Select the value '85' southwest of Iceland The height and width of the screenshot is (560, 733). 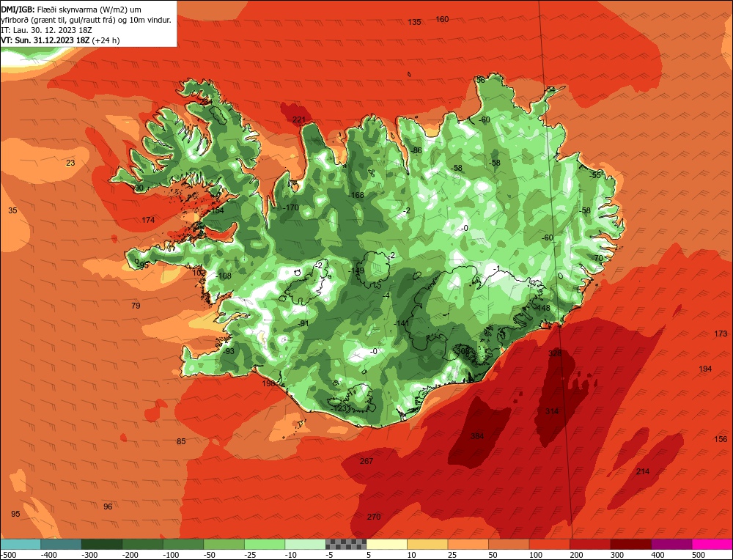click(181, 441)
